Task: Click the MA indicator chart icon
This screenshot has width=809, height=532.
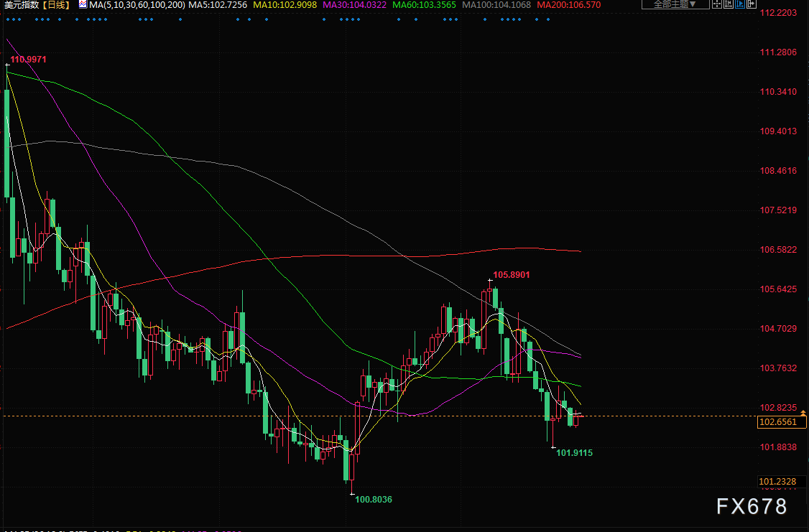Action: click(x=83, y=4)
